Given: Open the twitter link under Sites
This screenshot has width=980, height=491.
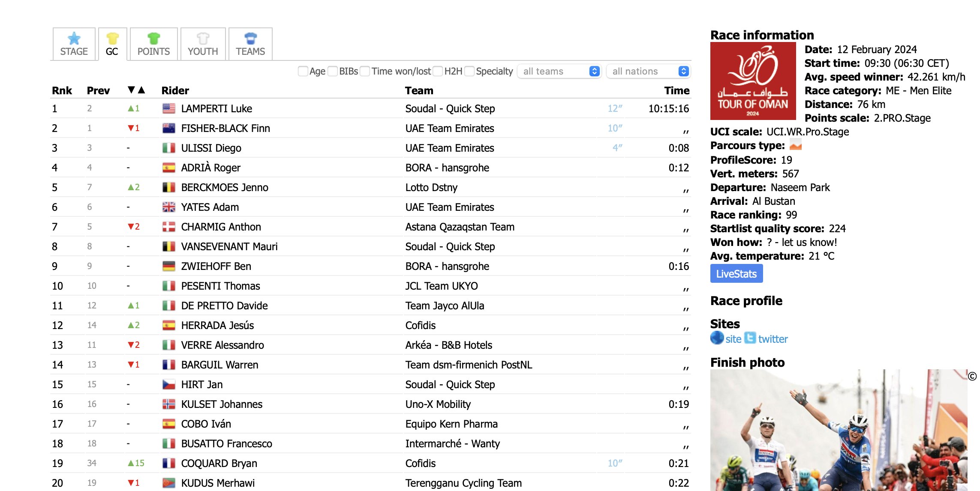Looking at the screenshot, I should (x=773, y=339).
